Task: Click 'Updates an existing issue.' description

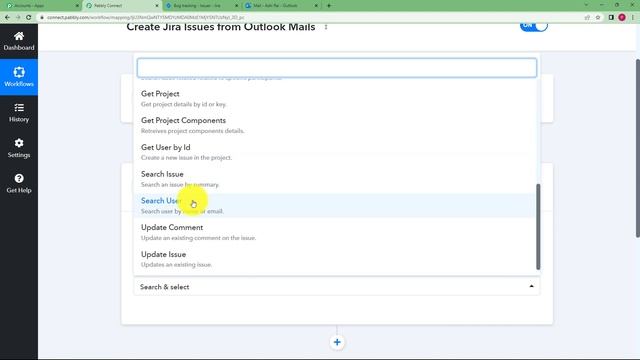Action: tap(176, 264)
